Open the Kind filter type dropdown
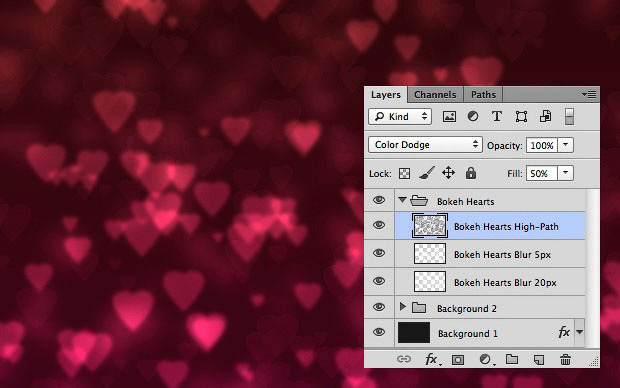This screenshot has height=388, width=620. pos(400,117)
